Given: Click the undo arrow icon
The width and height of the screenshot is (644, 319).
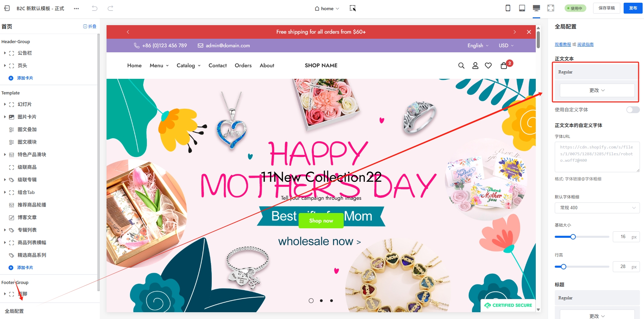Looking at the screenshot, I should tap(95, 8).
